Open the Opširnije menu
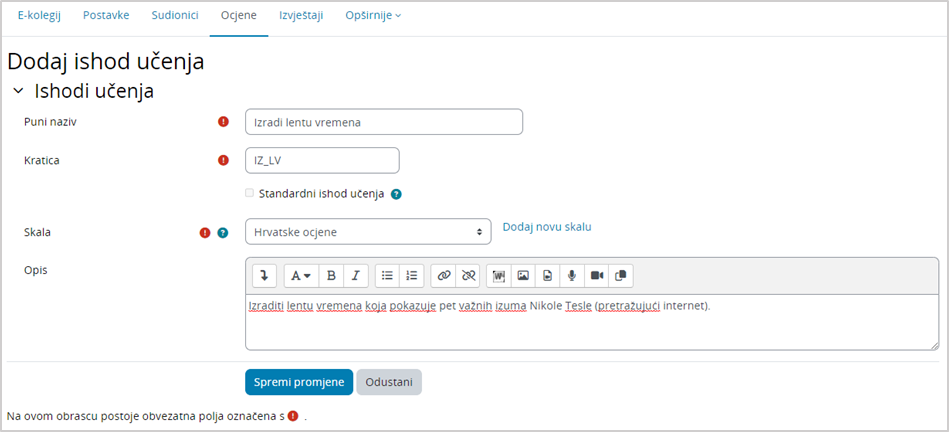Image resolution: width=949 pixels, height=432 pixels. (x=373, y=16)
